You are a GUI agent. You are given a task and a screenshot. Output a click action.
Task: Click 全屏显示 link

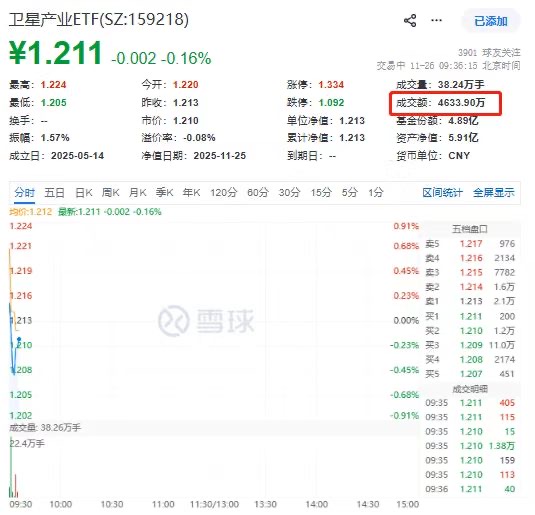click(493, 193)
